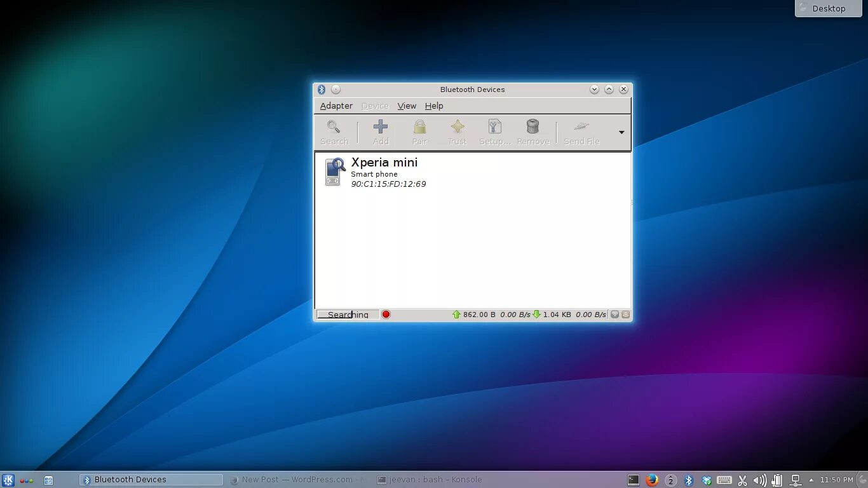Minimize the Bluetooth Devices window
868x488 pixels.
click(x=594, y=90)
